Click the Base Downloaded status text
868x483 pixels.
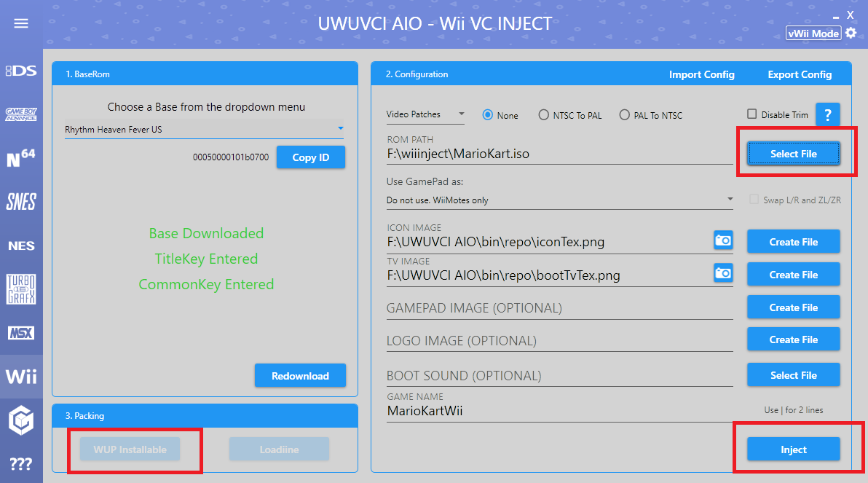pos(206,233)
